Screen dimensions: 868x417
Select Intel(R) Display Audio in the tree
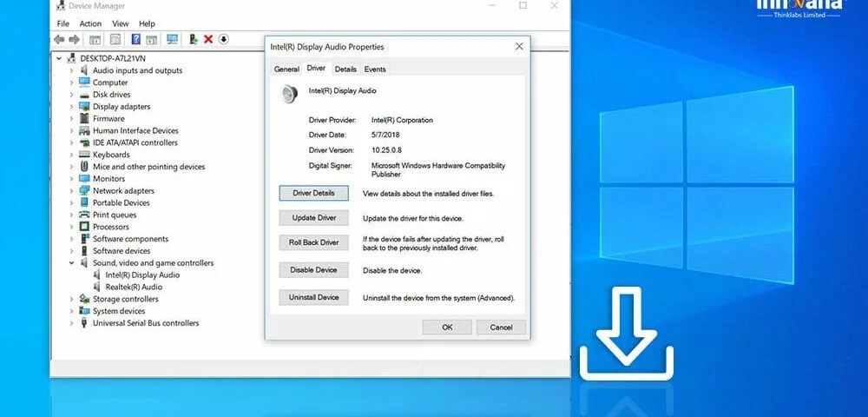pos(142,275)
